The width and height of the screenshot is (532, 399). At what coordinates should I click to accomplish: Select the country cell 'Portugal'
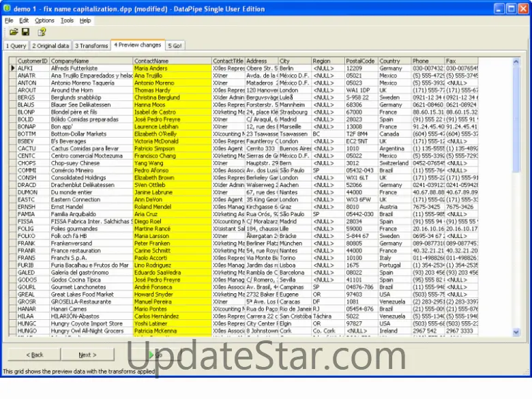pos(394,265)
